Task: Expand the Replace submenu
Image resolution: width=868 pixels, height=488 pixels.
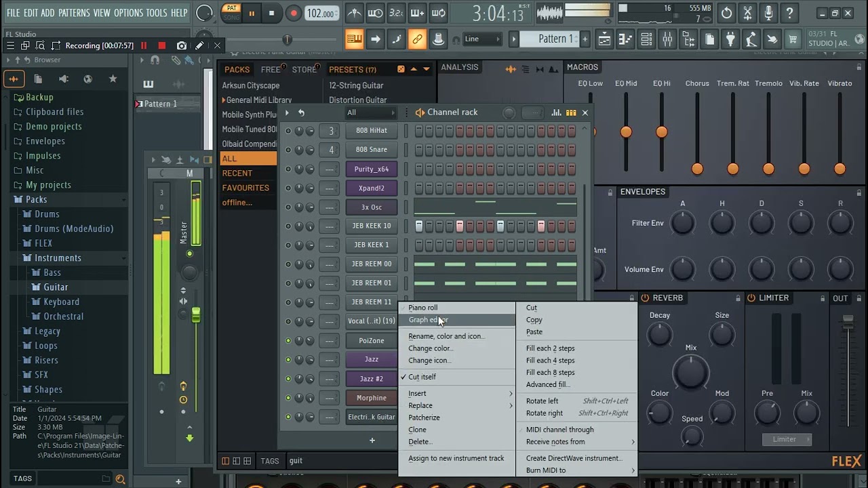Action: tap(456, 406)
